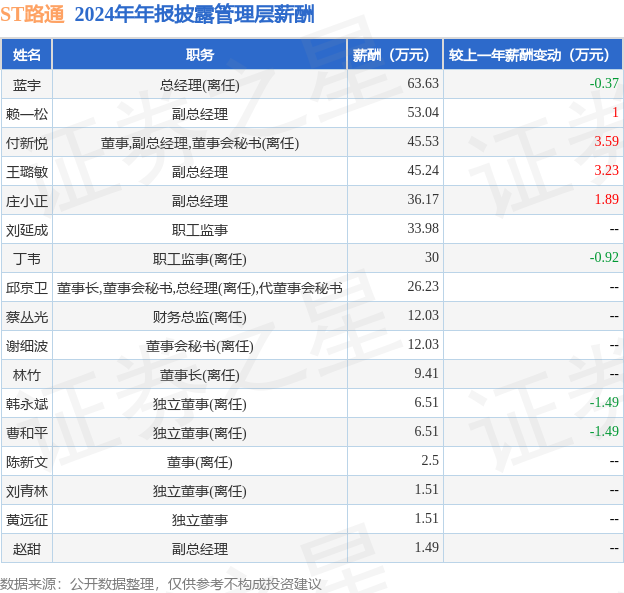The height and width of the screenshot is (593, 624).
Task: Click the change value 1.89
Action: [x=606, y=200]
